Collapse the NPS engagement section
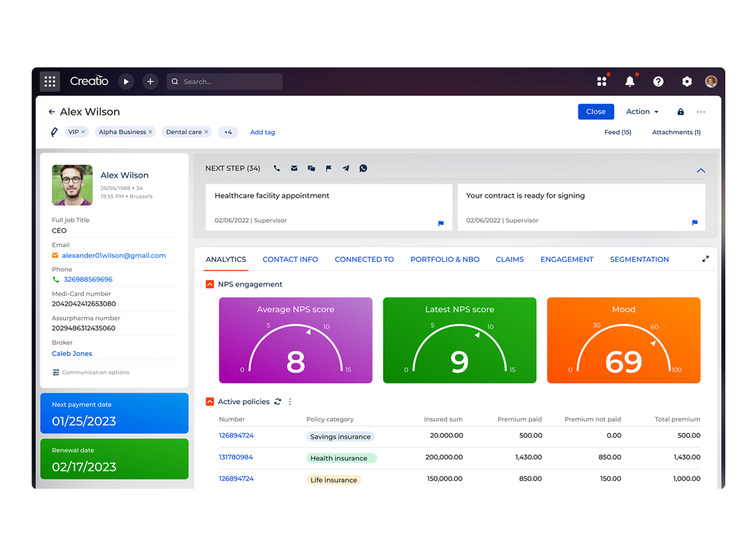 tap(210, 284)
